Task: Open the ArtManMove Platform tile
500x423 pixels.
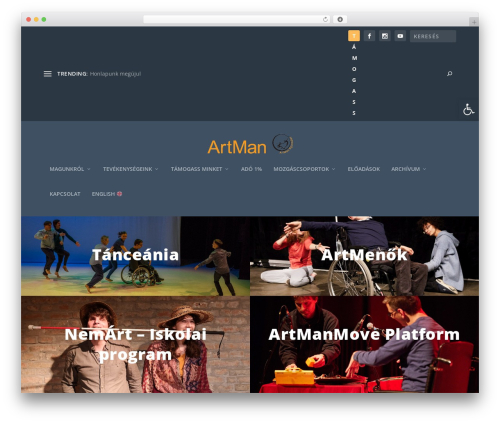Action: [364, 344]
